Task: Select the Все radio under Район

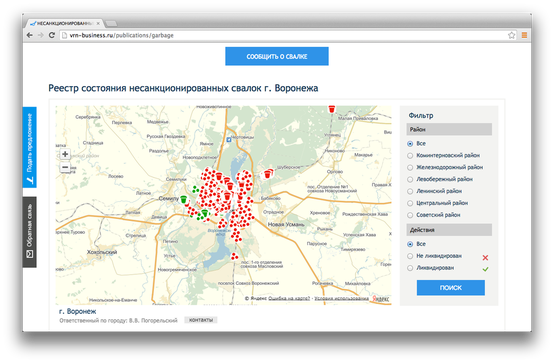Action: coord(410,144)
